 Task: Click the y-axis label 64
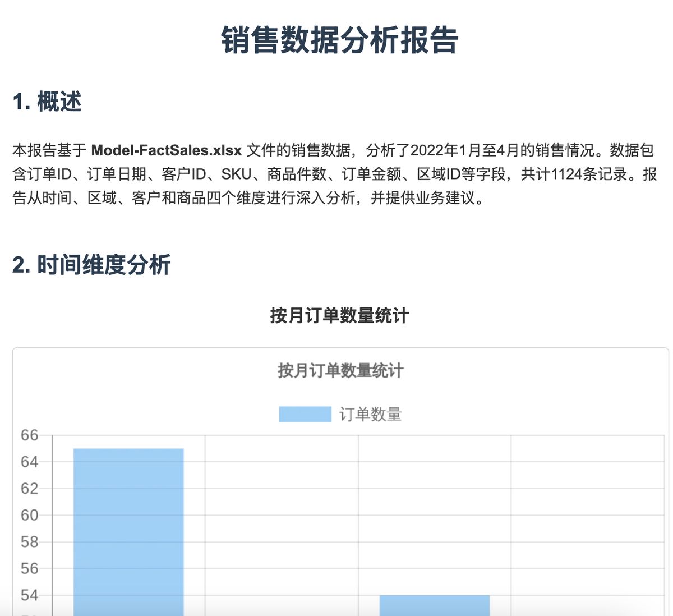(29, 462)
